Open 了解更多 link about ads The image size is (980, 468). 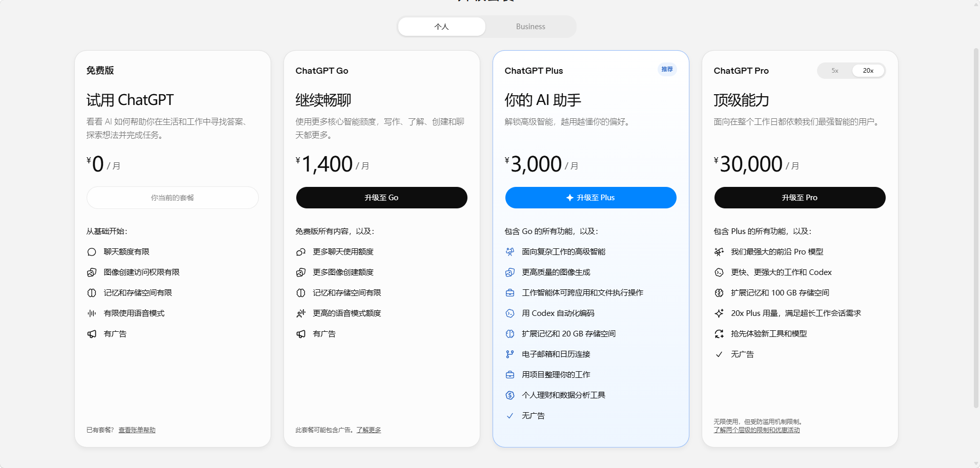coord(369,430)
